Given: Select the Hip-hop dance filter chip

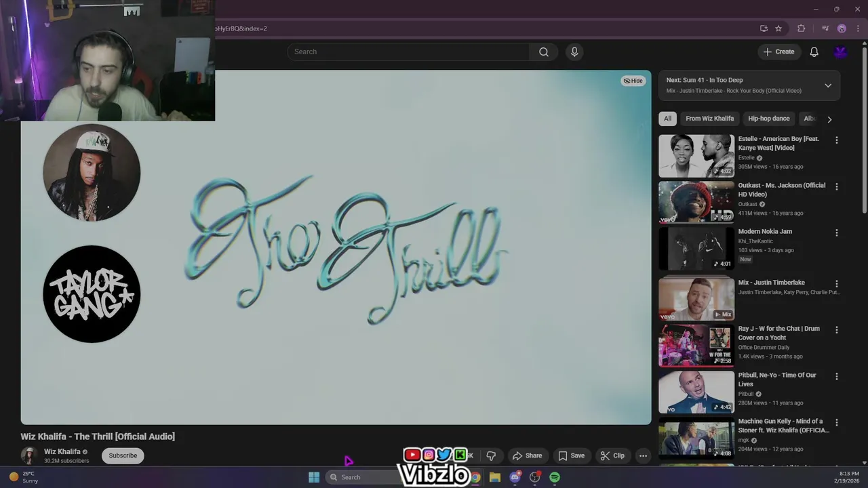Looking at the screenshot, I should click(768, 119).
